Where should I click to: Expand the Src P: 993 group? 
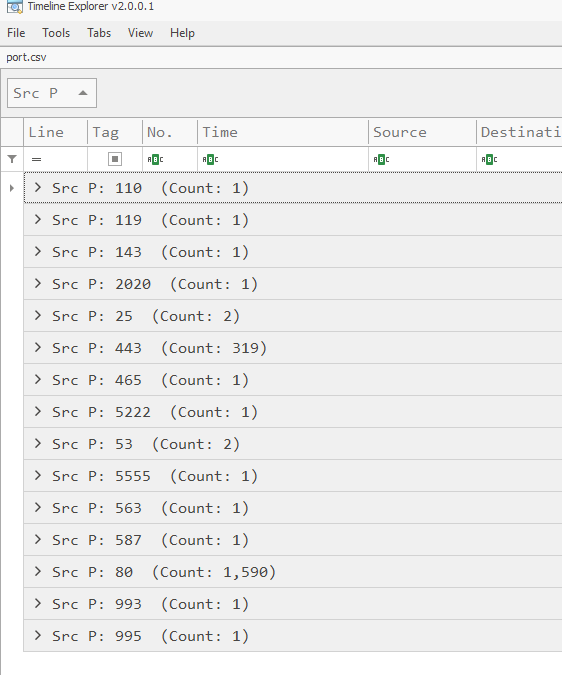[x=38, y=604]
